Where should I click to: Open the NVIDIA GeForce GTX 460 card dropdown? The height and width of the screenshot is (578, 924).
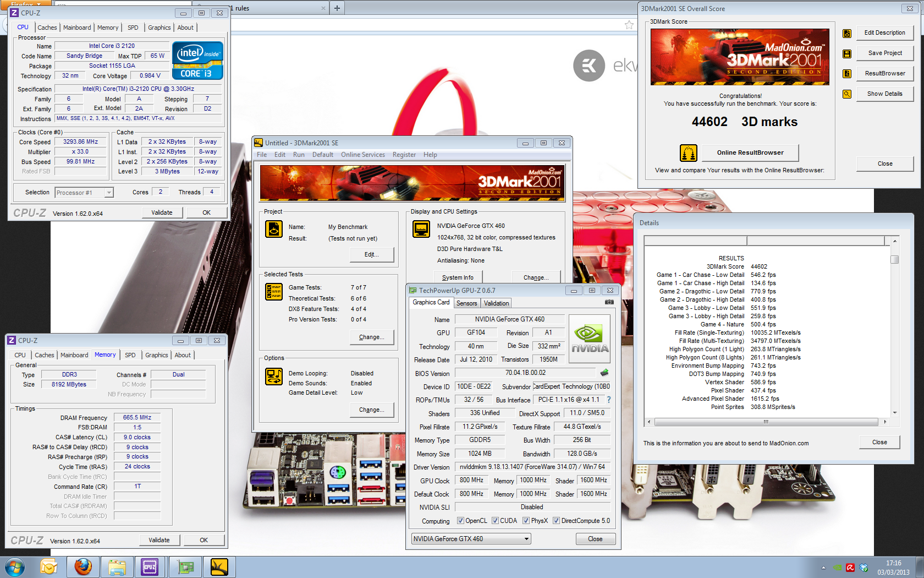471,539
